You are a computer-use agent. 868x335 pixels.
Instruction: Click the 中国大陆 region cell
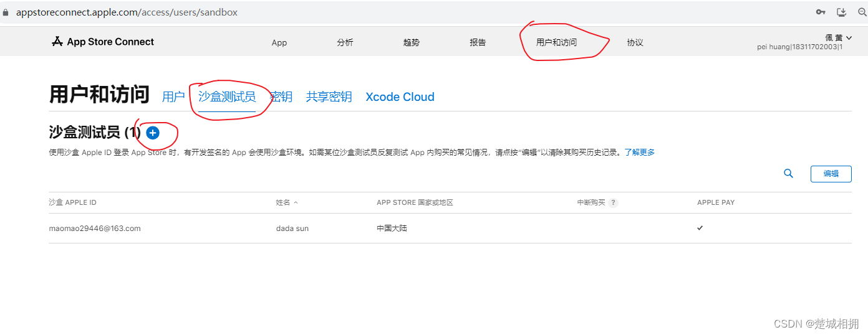(392, 229)
